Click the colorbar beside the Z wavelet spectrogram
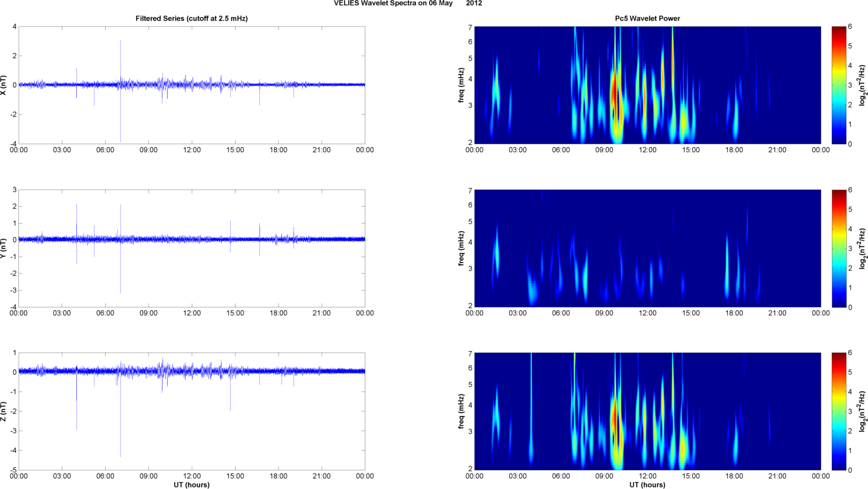The image size is (868, 489). tap(839, 411)
